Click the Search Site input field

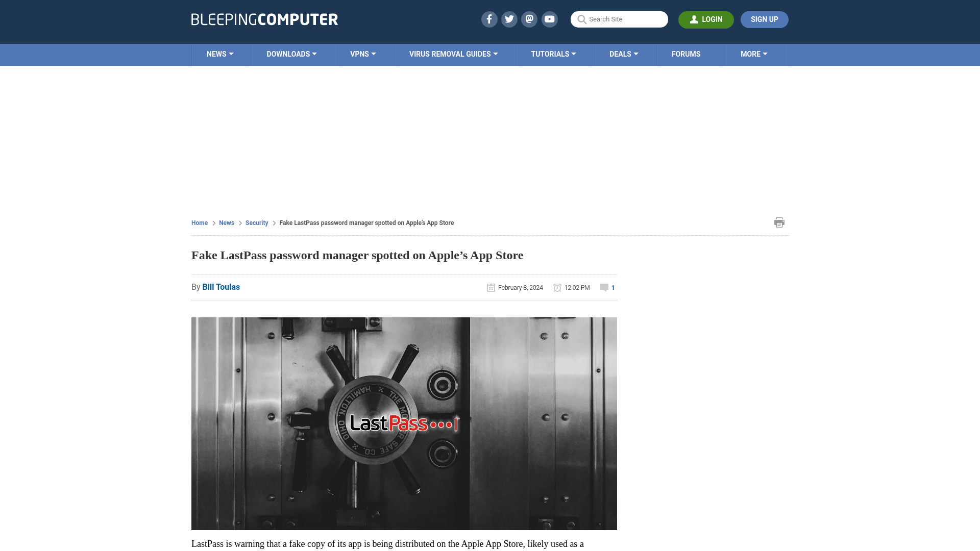click(619, 19)
